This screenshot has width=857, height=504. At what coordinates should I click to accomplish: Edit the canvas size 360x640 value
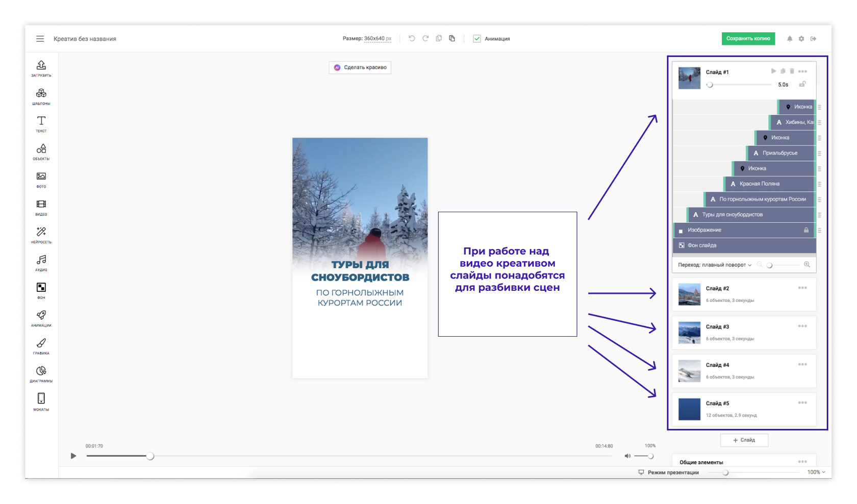tap(377, 39)
